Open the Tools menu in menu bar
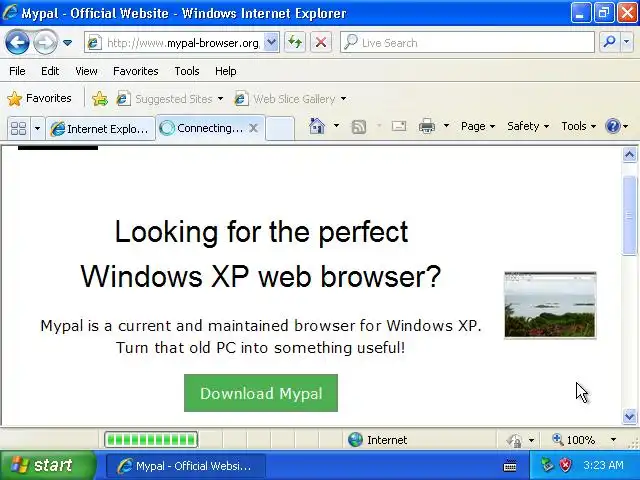Viewport: 640px width, 480px height. click(x=187, y=71)
